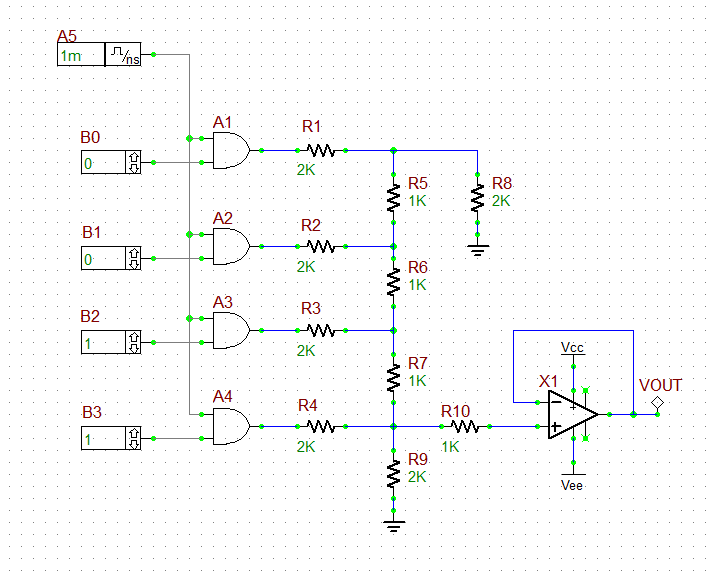Click the R1 resistor symbol
This screenshot has height=581, width=716.
321,151
